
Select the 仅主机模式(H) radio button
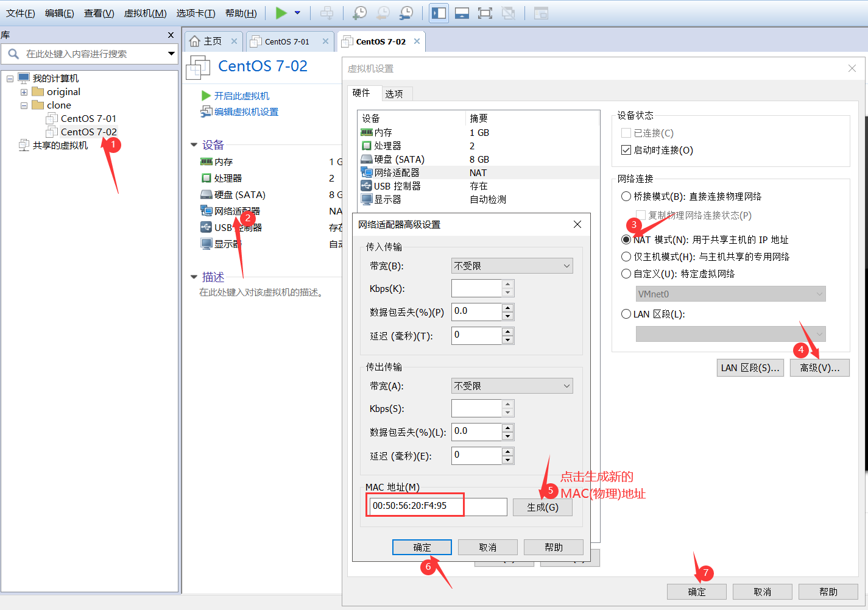(x=626, y=257)
